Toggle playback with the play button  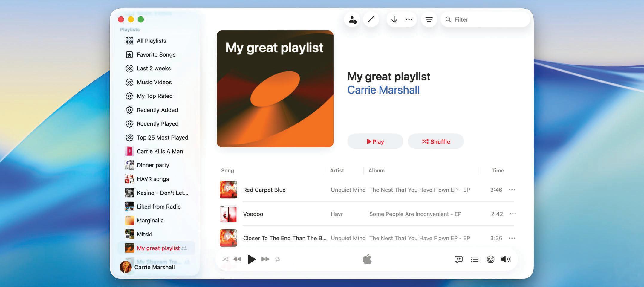(252, 259)
